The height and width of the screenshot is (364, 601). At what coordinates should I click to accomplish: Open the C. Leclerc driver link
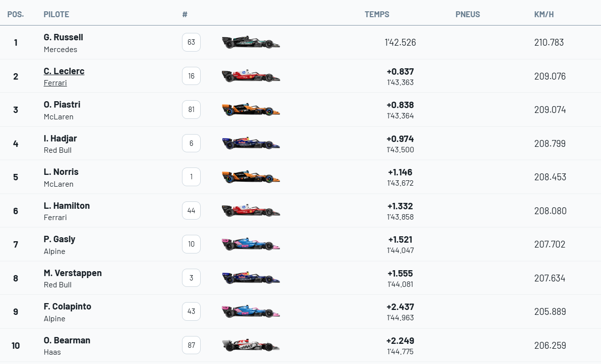(x=64, y=71)
